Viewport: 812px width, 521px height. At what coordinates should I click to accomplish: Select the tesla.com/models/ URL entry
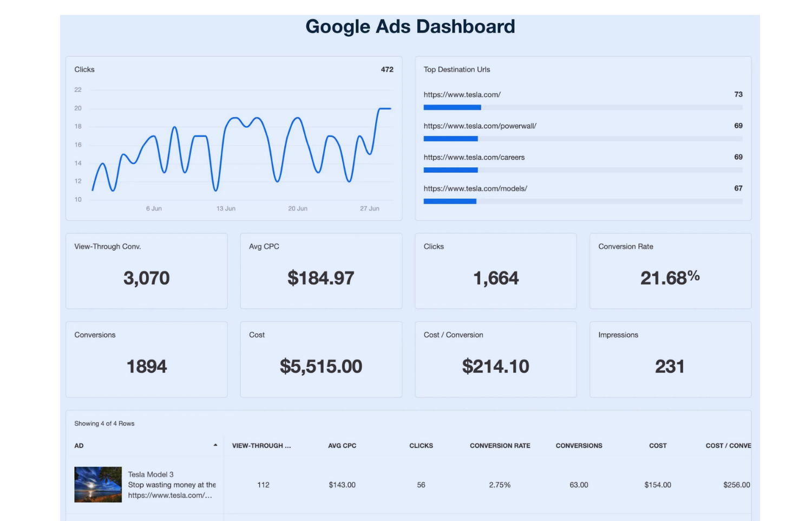click(475, 189)
